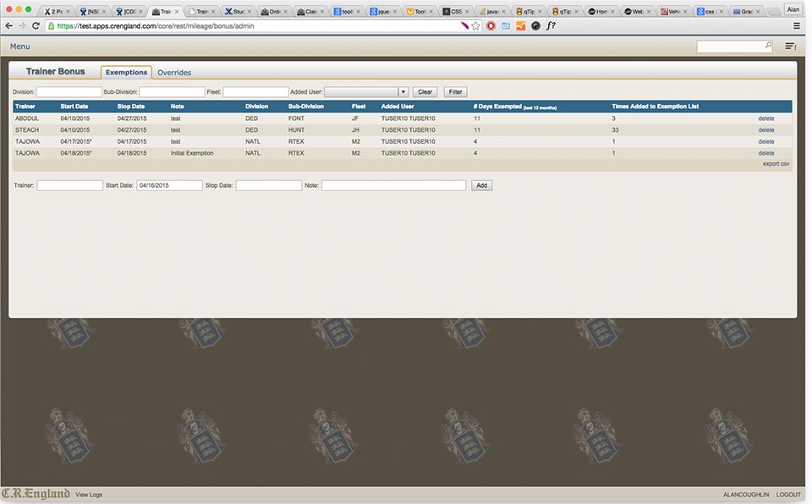Open the Added User dropdown arrow
The image size is (812, 504).
pos(403,91)
